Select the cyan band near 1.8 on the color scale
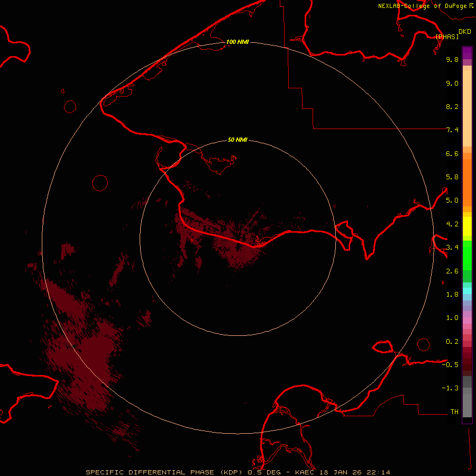Image resolution: width=476 pixels, height=476 pixels. coord(467,290)
